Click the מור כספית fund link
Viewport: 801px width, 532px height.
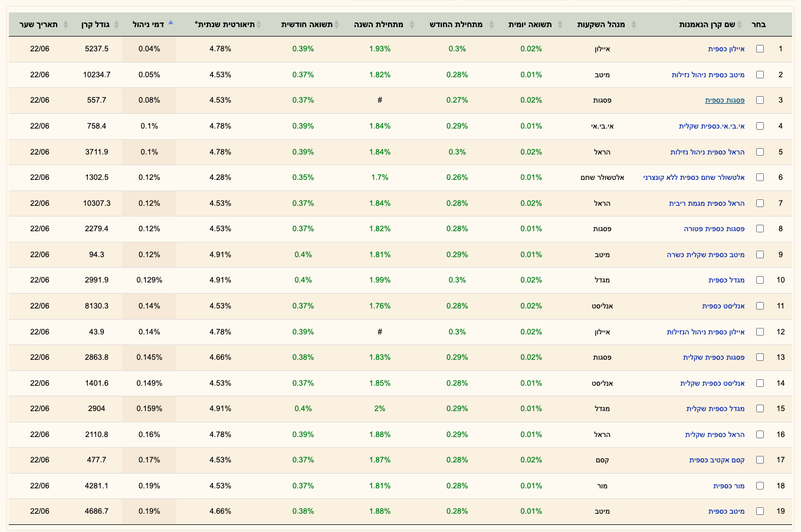tap(728, 486)
